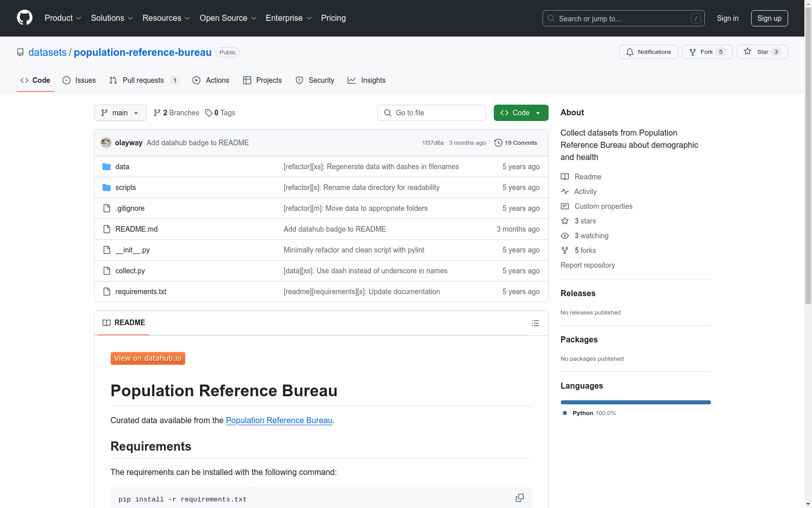
Task: Click the README.md file icon
Action: click(x=107, y=229)
